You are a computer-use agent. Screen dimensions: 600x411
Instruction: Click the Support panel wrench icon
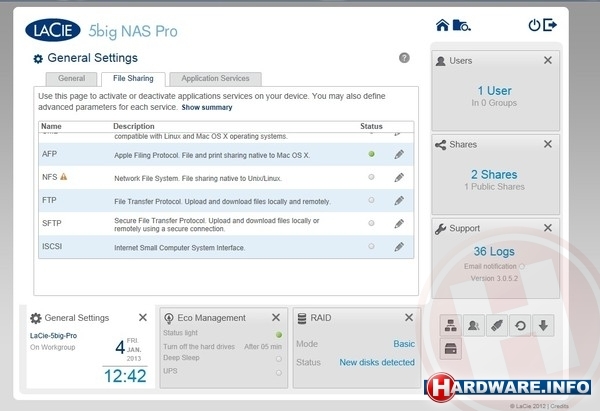click(x=440, y=228)
